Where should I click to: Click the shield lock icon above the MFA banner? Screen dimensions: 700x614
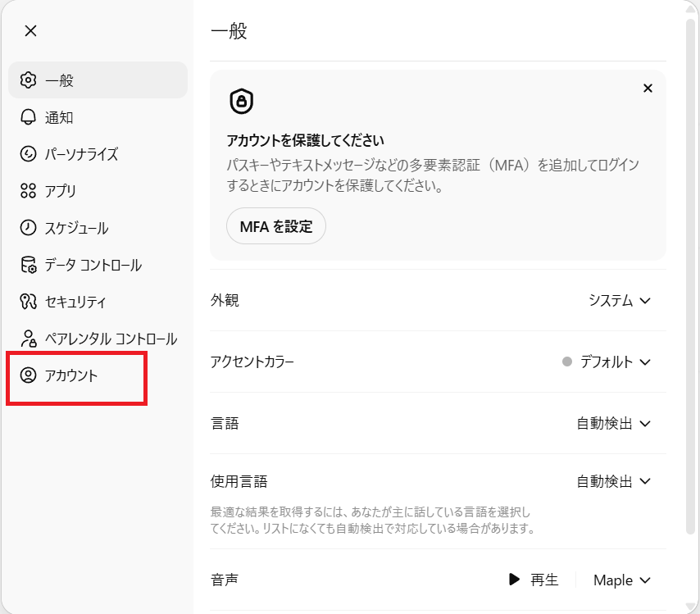pyautogui.click(x=242, y=101)
